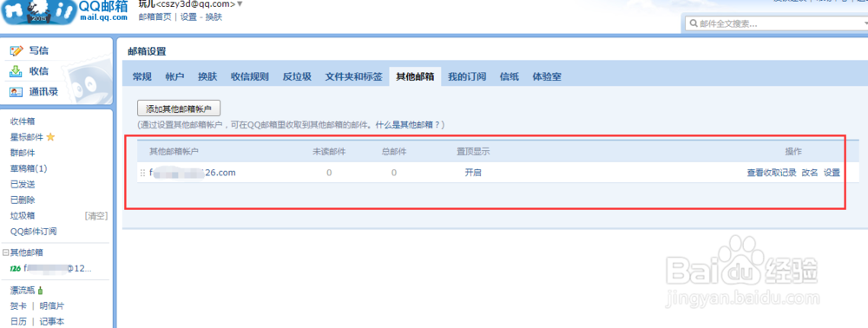The width and height of the screenshot is (868, 328).
Task: Click the header 设置 link
Action: (188, 17)
